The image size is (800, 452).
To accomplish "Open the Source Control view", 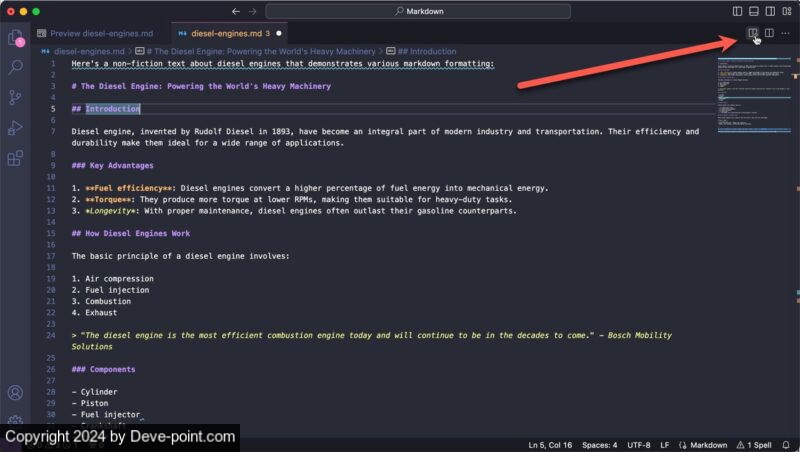I will click(x=15, y=97).
